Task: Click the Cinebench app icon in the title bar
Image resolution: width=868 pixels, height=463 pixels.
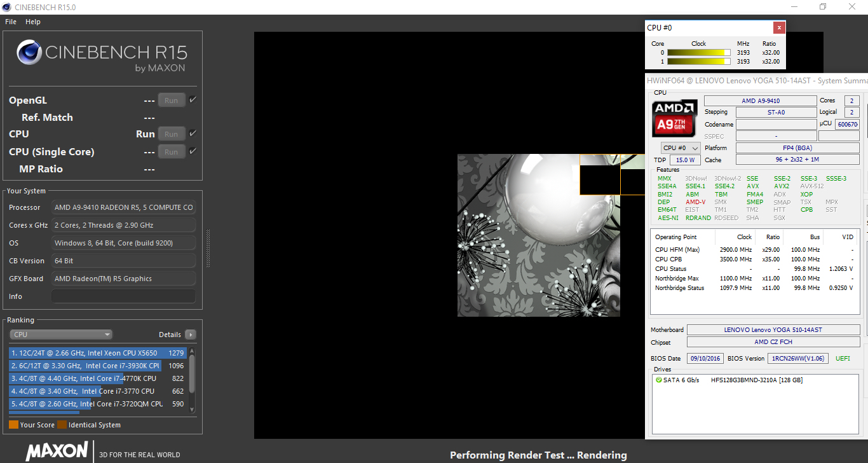Action: [x=6, y=7]
